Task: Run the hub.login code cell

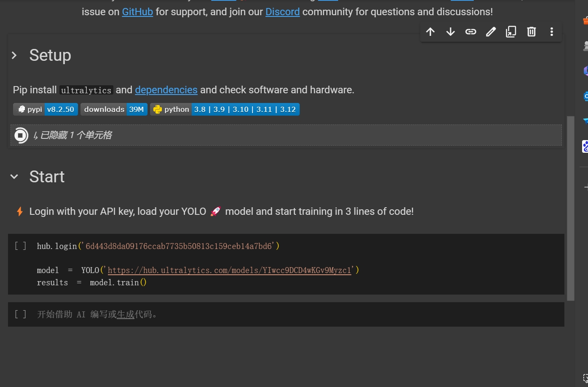Action: click(x=21, y=246)
